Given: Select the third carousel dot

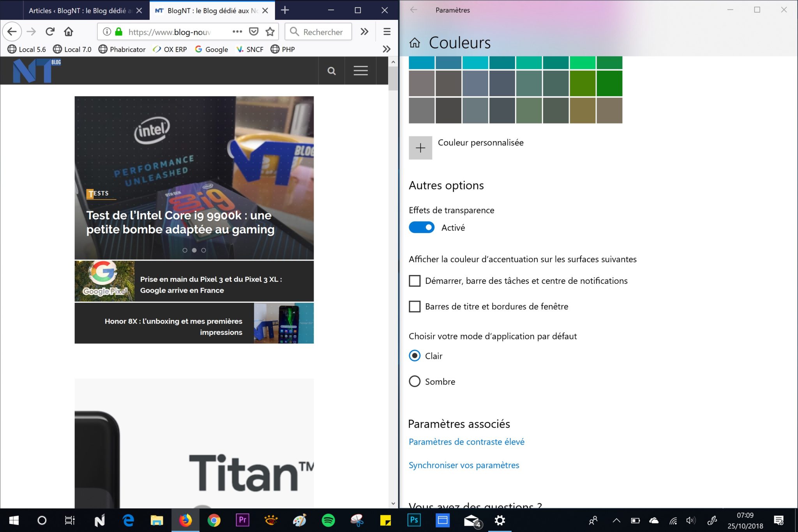Looking at the screenshot, I should click(203, 250).
